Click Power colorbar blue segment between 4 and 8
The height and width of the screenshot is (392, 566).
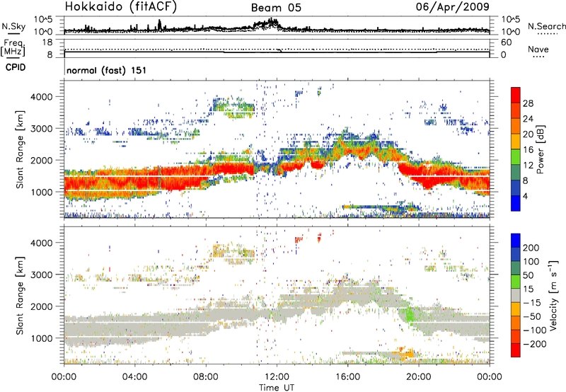[x=516, y=188]
